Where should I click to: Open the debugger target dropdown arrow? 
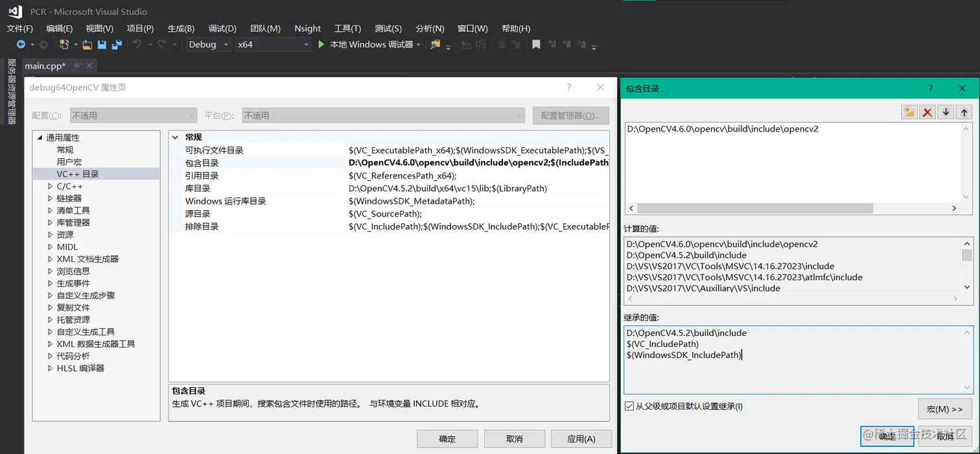(x=418, y=45)
